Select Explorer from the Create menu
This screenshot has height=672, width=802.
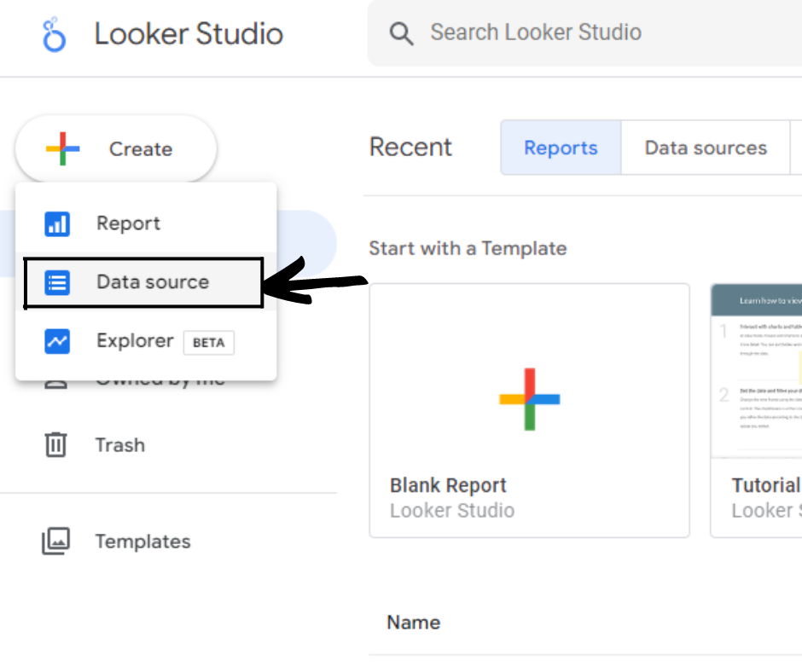135,341
